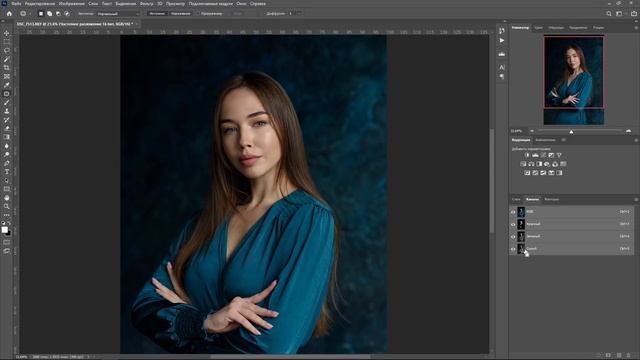Select the Blur tool
This screenshot has height=360, width=640.
(x=7, y=146)
